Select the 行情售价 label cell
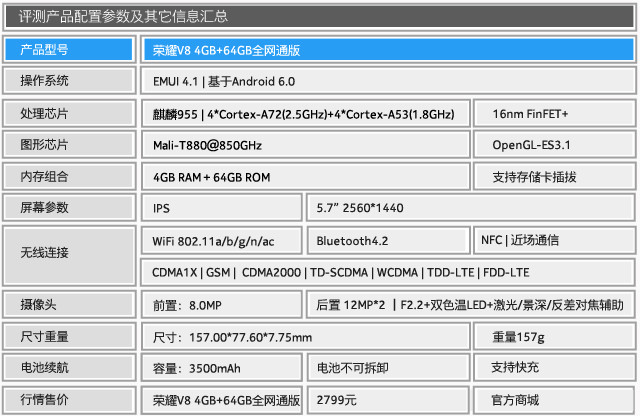640x416 pixels. [x=69, y=400]
